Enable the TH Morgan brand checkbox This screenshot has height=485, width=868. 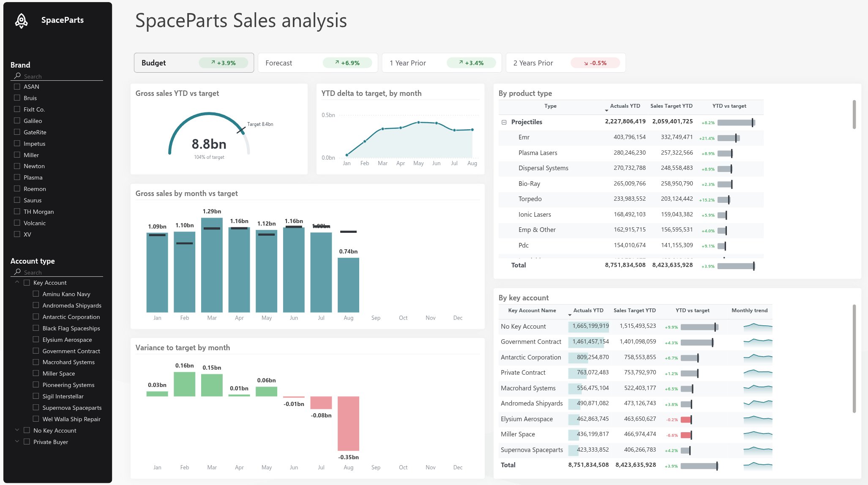(17, 211)
